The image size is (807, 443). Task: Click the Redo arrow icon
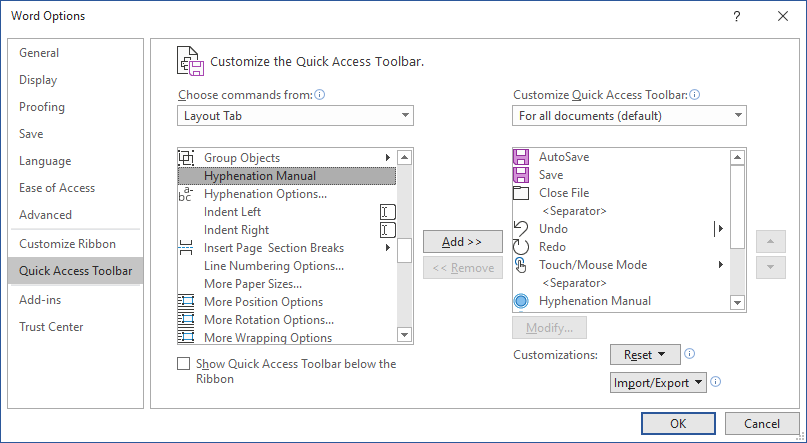click(521, 247)
